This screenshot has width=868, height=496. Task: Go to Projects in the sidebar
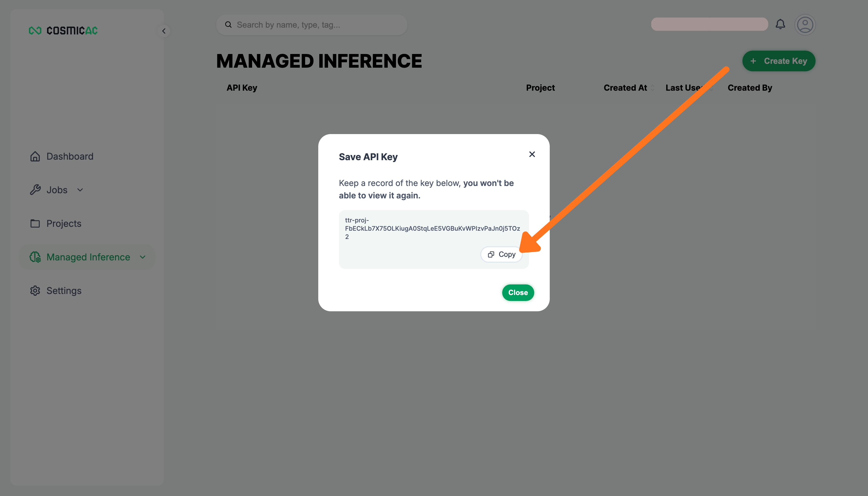[64, 223]
